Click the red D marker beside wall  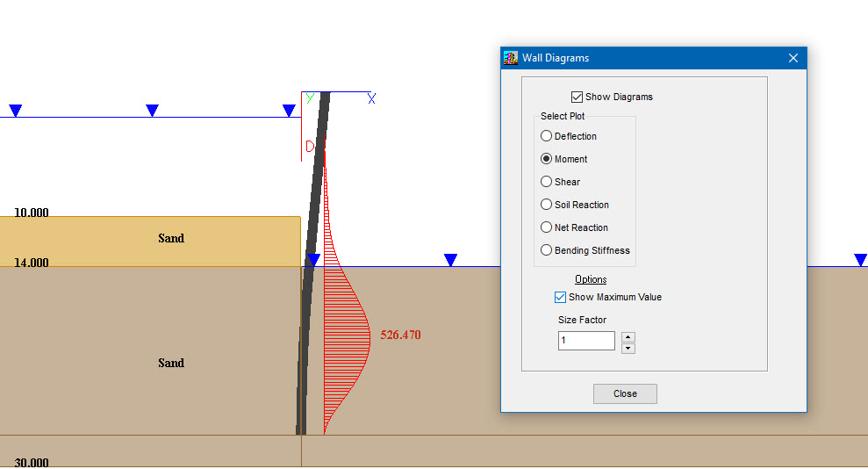coord(310,146)
